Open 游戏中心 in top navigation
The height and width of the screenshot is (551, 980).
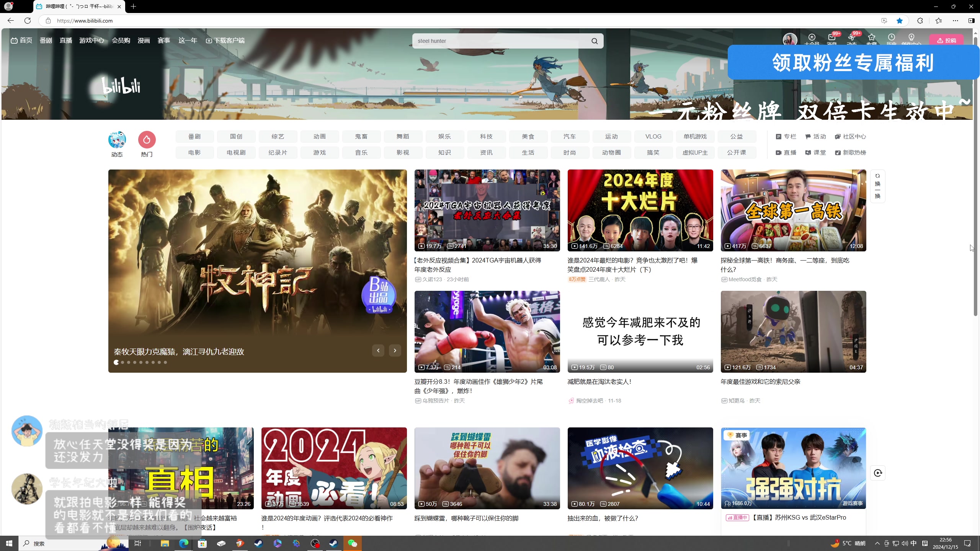click(91, 41)
